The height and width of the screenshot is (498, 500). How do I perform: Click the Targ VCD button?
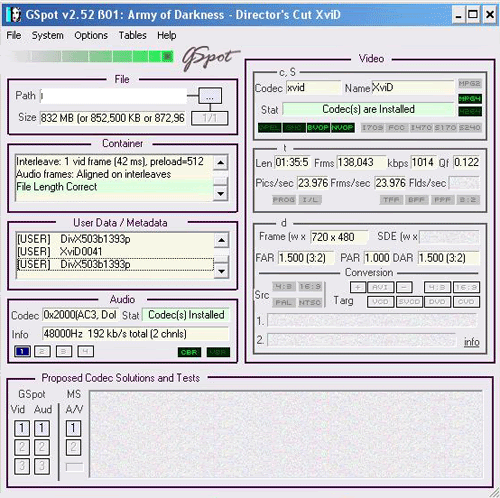tap(380, 302)
